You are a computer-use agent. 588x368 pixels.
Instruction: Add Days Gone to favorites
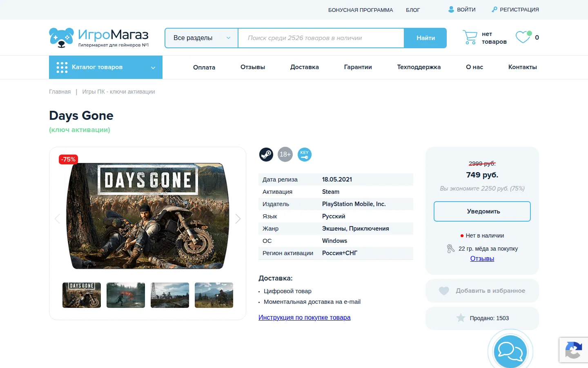[x=482, y=291]
